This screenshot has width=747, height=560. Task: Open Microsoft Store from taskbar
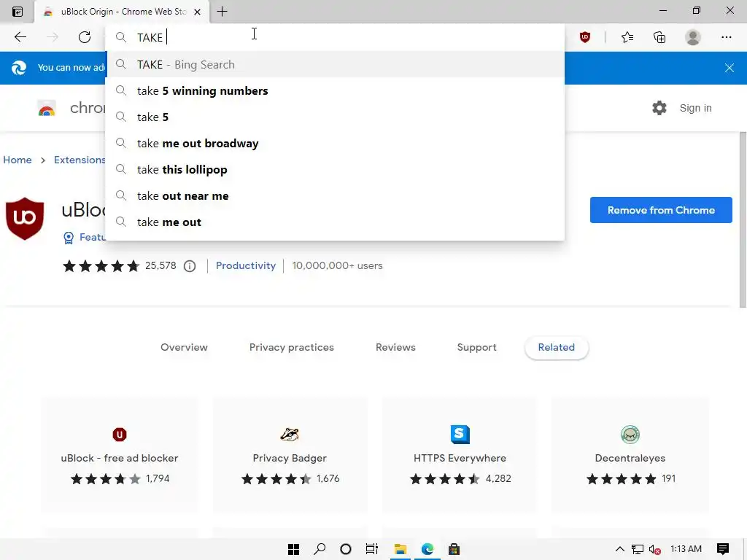pos(454,549)
